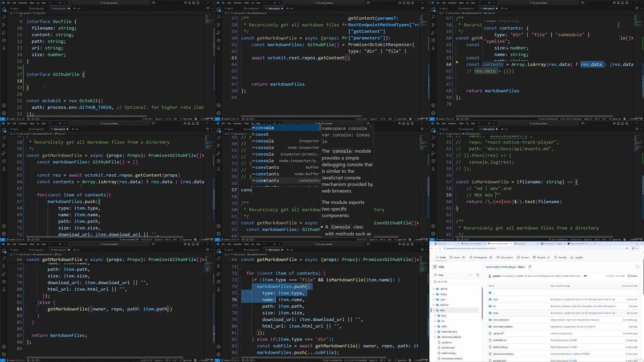Open Extensions view in the editor showing interface DocFile
Image resolution: width=644 pixels, height=362 pixels.
pos(4,40)
